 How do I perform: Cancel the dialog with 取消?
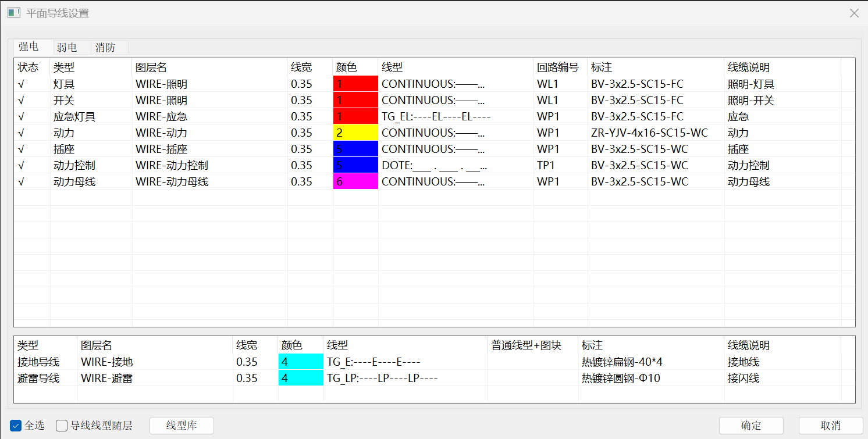[830, 426]
